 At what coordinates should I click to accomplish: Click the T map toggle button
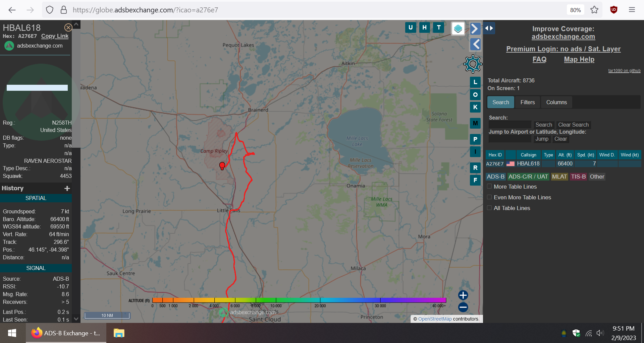coord(439,27)
